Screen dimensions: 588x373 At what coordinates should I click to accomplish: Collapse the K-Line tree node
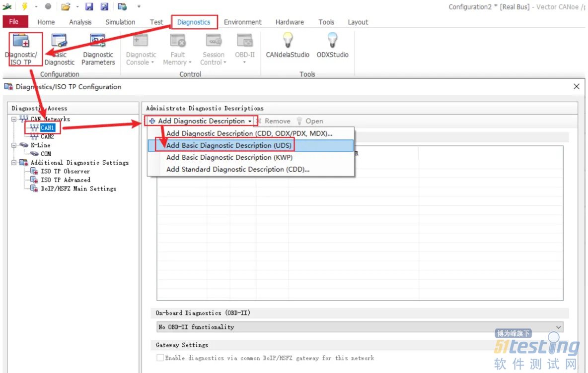[x=14, y=145]
